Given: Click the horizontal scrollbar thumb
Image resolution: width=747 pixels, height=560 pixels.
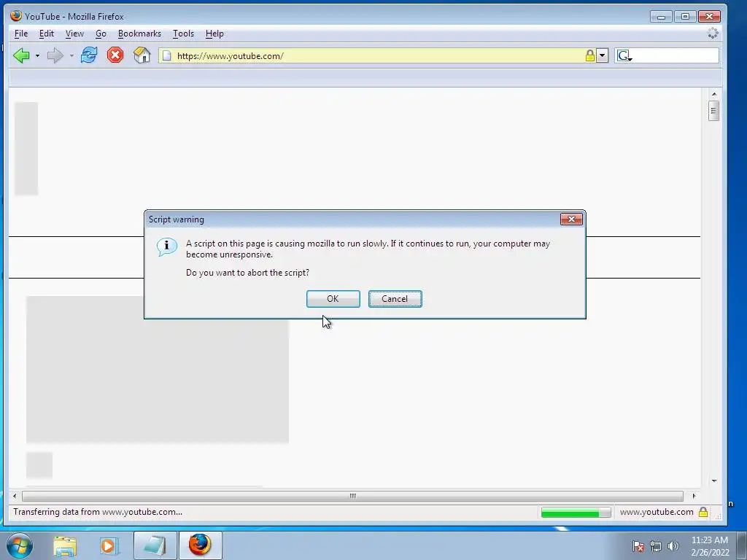Looking at the screenshot, I should click(x=352, y=496).
